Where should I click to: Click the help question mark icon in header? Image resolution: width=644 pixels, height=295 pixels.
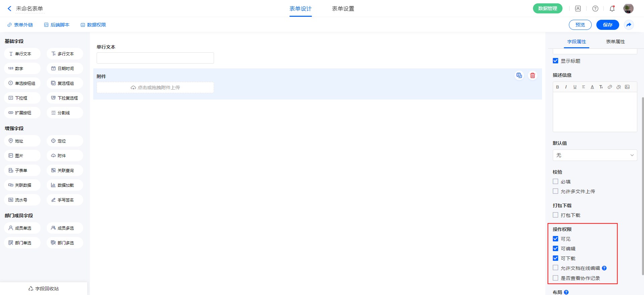tap(595, 9)
